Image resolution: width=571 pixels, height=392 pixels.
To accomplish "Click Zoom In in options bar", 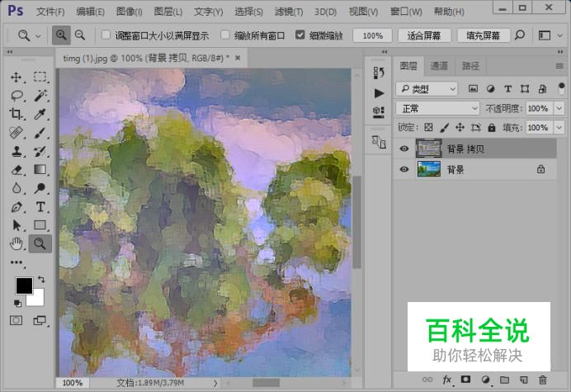I will coord(61,35).
